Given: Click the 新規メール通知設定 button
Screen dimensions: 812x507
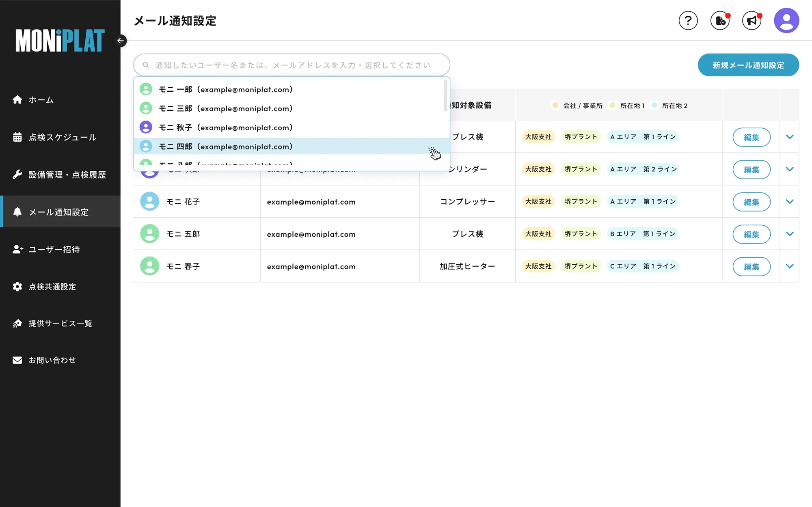Looking at the screenshot, I should (x=748, y=65).
